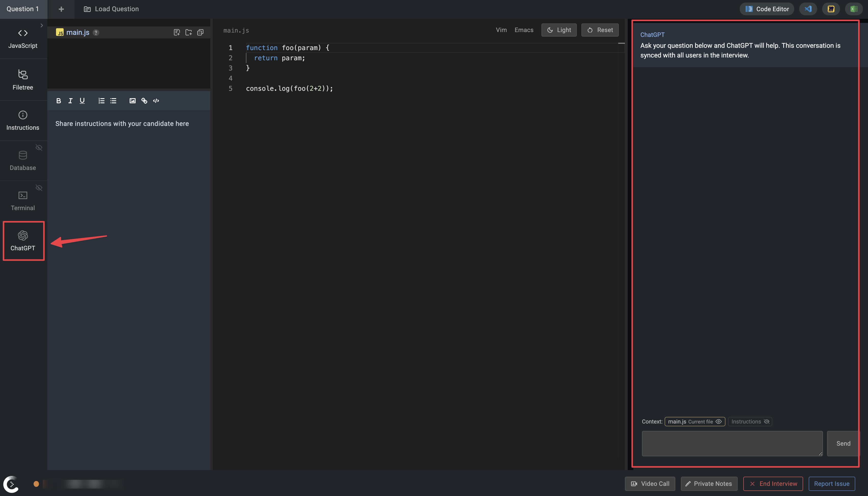Click End Interview
The height and width of the screenshot is (496, 868).
pos(773,484)
